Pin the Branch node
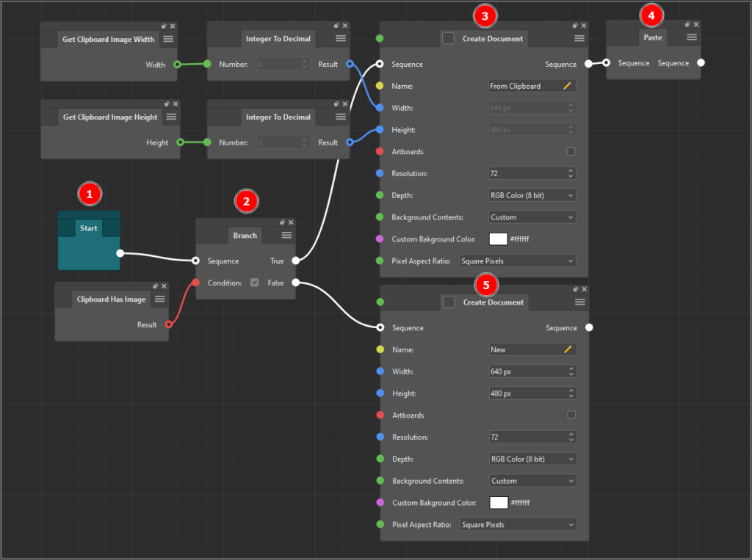This screenshot has width=752, height=560. tap(282, 222)
